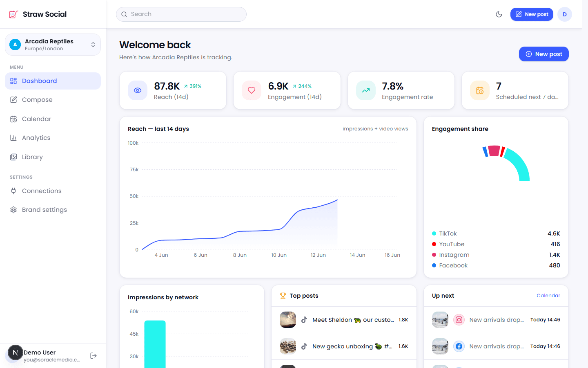Open the New gecko unboxing post thumbnail
The width and height of the screenshot is (588, 368).
point(288,346)
